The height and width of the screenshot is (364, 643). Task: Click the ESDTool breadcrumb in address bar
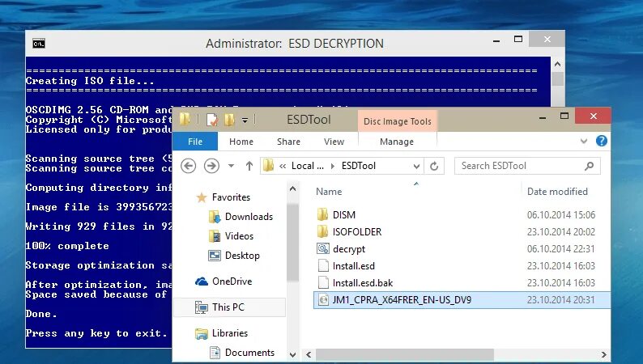click(359, 165)
